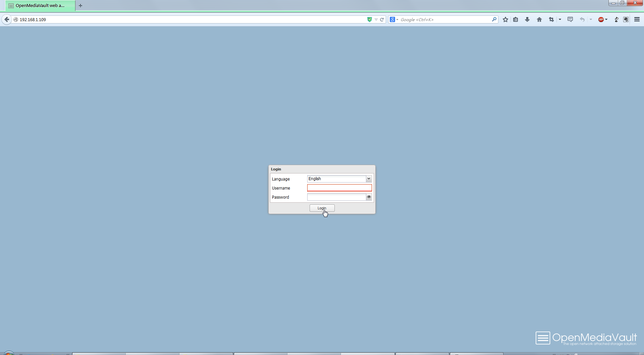Click the browser back arrow button
The height and width of the screenshot is (355, 644).
click(7, 19)
